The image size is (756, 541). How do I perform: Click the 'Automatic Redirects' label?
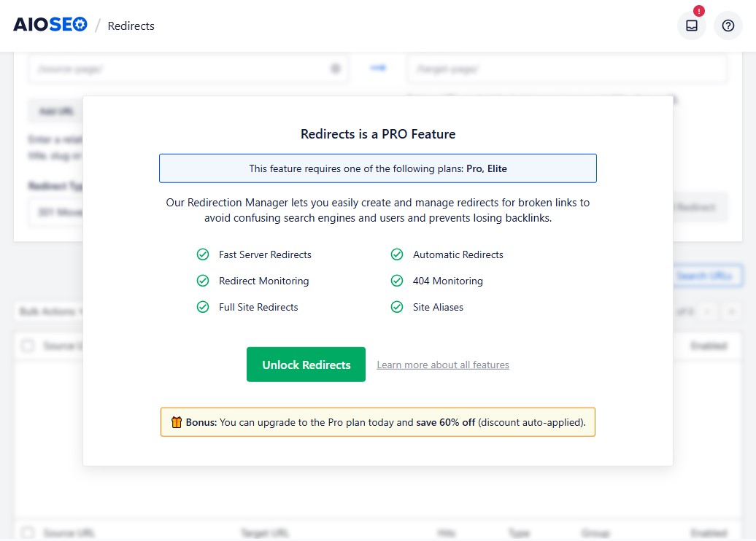[x=458, y=254]
